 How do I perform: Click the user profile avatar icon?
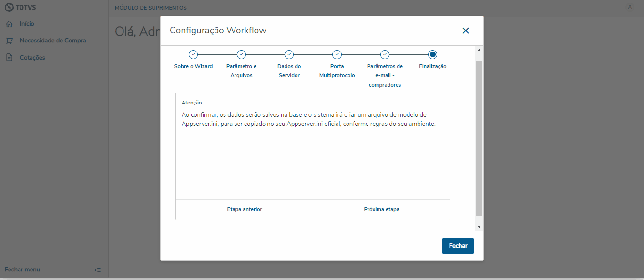630,7
